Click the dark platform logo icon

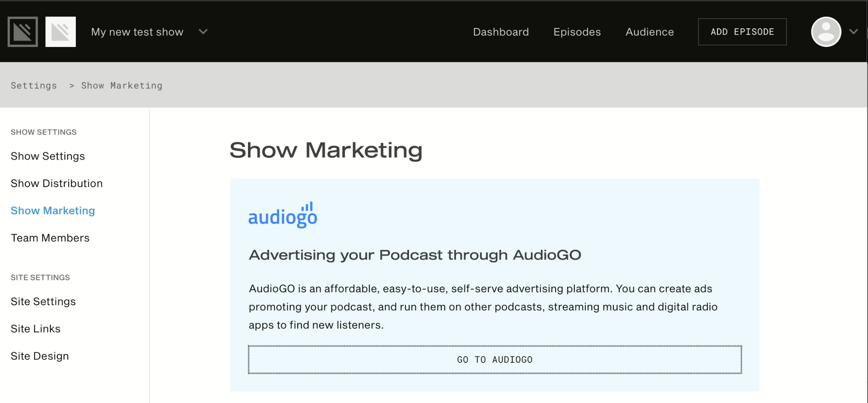pos(23,32)
